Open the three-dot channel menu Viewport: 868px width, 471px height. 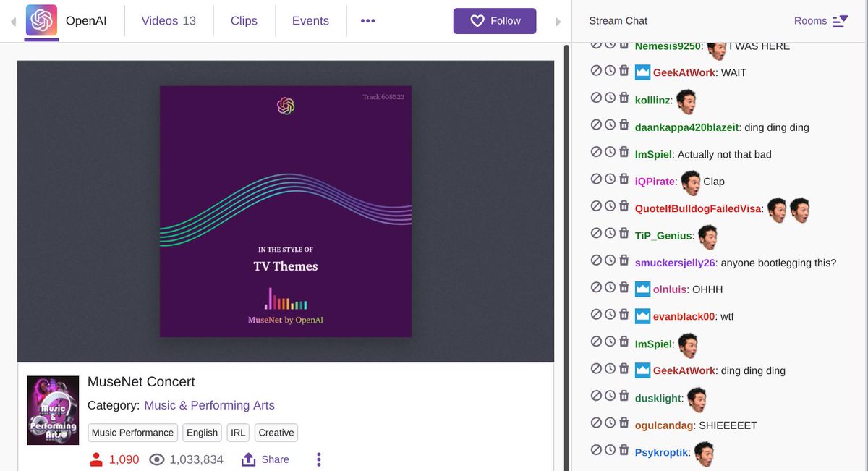(367, 21)
